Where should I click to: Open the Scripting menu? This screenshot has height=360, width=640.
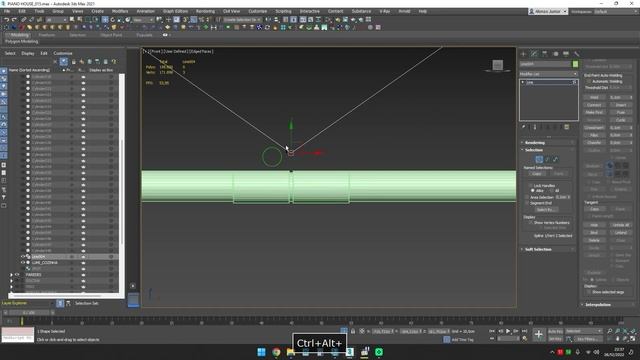coord(283,11)
